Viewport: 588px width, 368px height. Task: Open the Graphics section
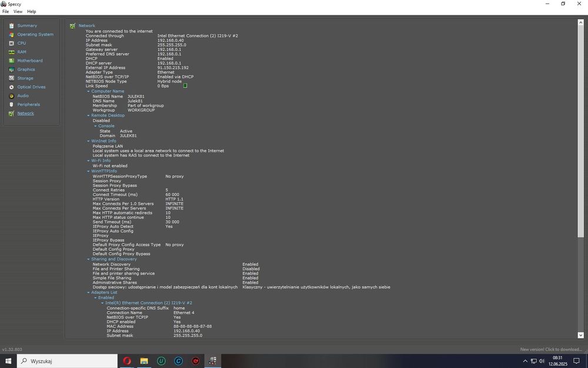[26, 69]
